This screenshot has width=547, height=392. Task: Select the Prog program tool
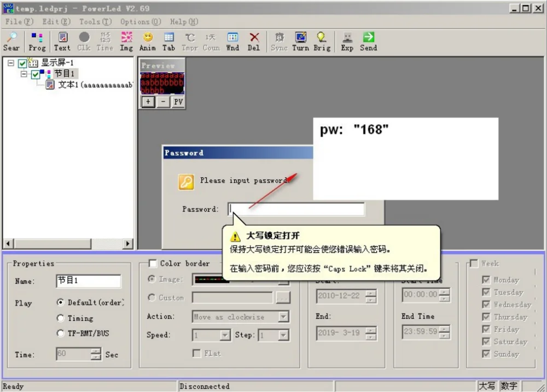37,41
